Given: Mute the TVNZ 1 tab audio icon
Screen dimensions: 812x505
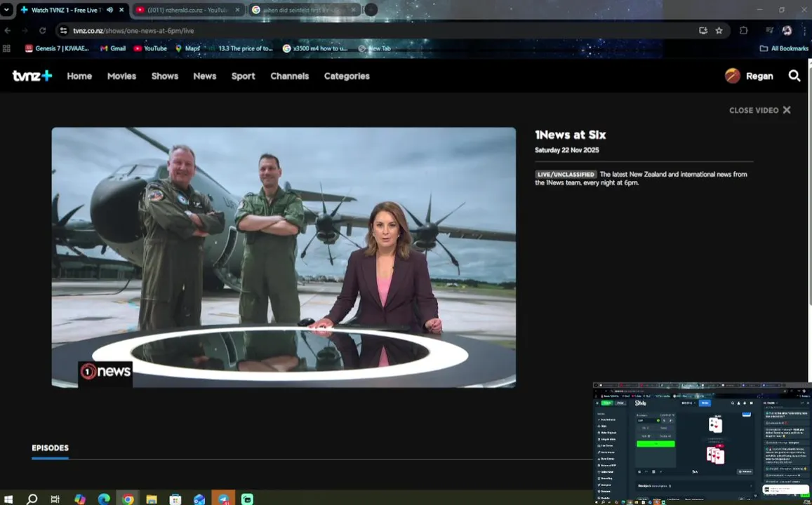Looking at the screenshot, I should click(109, 10).
